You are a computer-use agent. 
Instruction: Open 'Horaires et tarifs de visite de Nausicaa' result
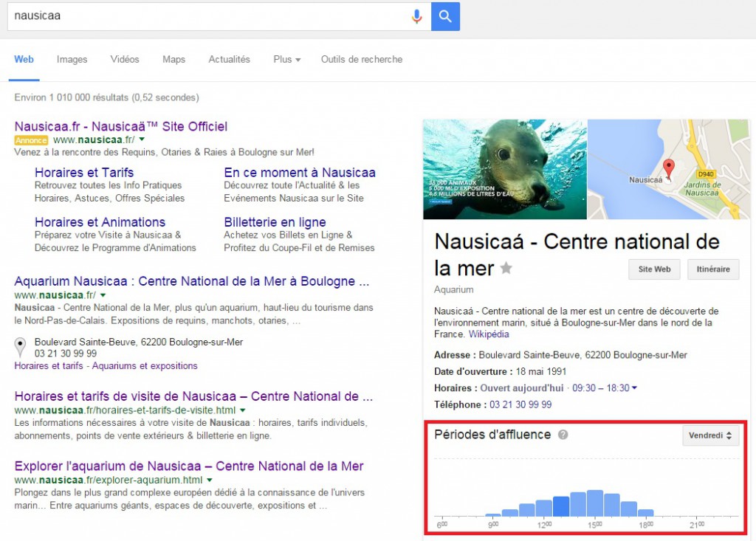(x=193, y=396)
